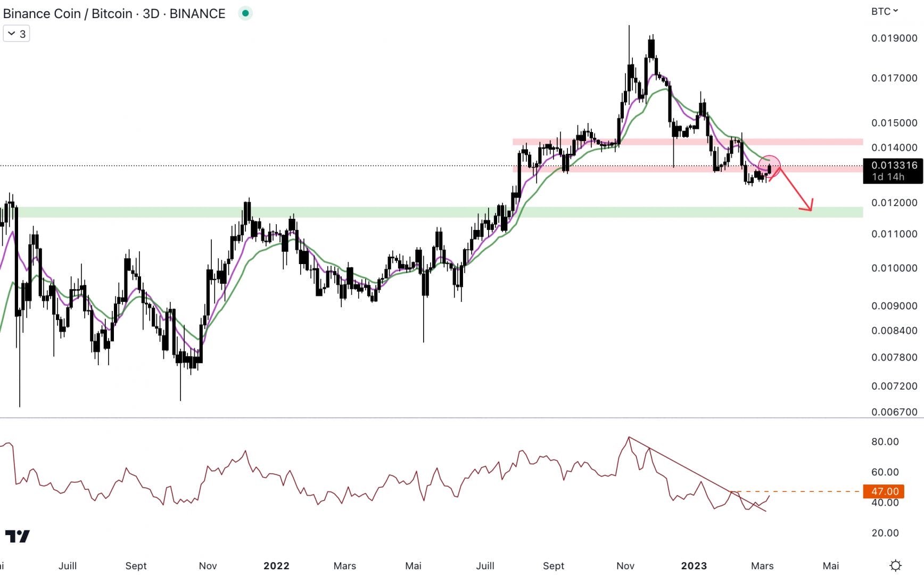Open the chevron next to the indicator count
This screenshot has height=575, width=924.
(11, 33)
